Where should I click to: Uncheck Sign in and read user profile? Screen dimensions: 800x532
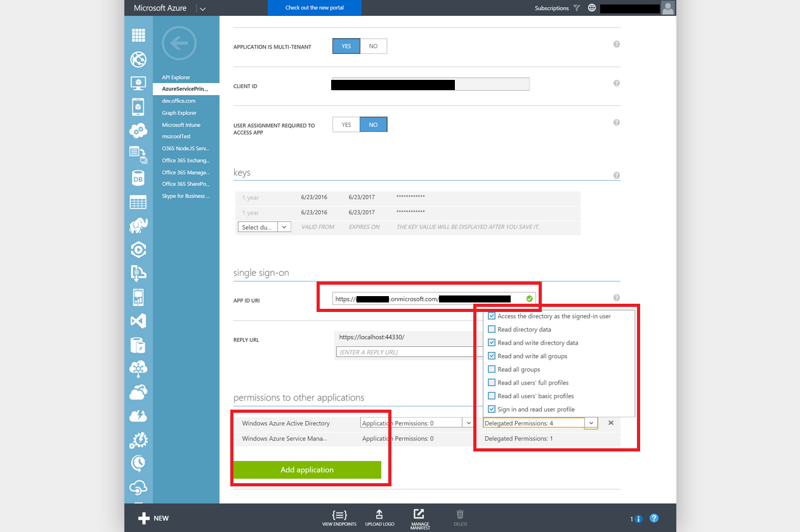(x=492, y=409)
